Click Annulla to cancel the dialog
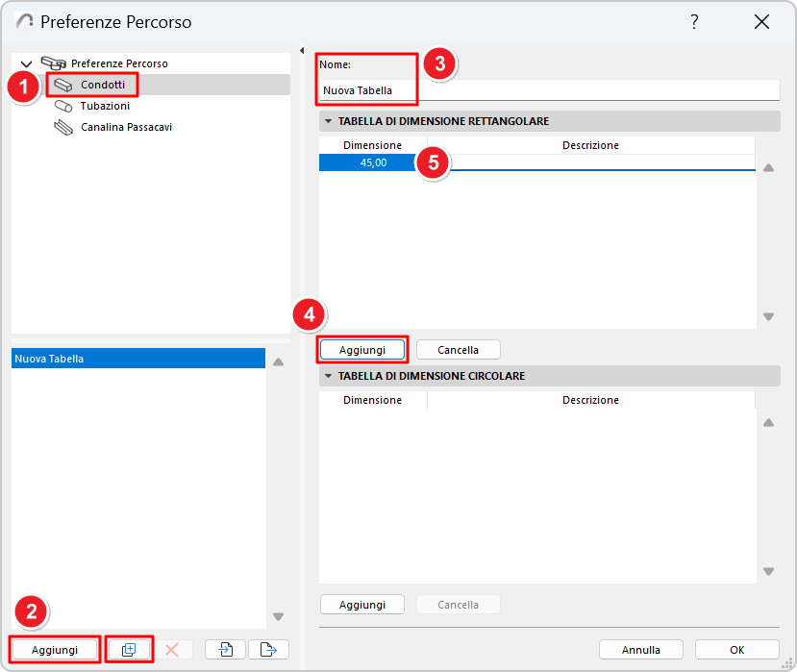The height and width of the screenshot is (672, 797). [x=641, y=650]
